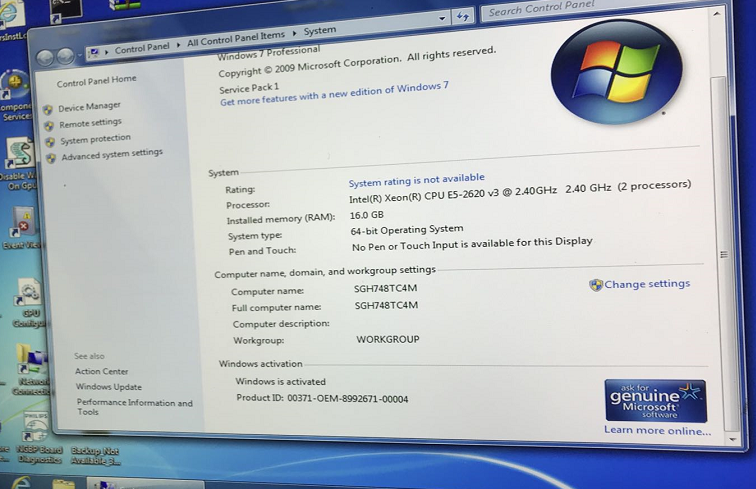Open Action Center under See also
This screenshot has height=489, width=756.
101,371
